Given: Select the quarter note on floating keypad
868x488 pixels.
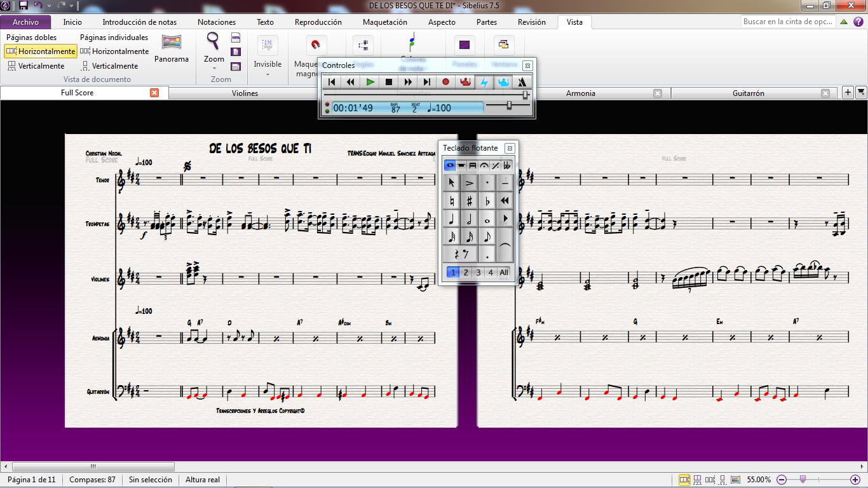Looking at the screenshot, I should click(451, 220).
